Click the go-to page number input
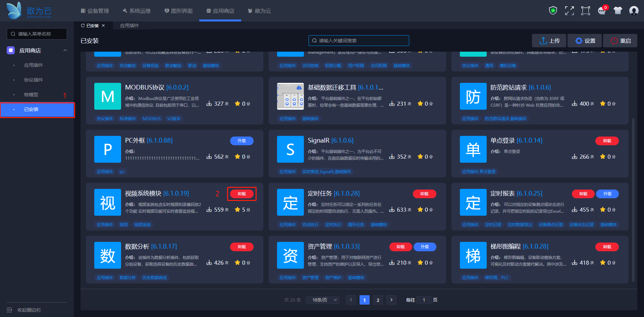Image resolution: width=644 pixels, height=317 pixels. pyautogui.click(x=424, y=300)
